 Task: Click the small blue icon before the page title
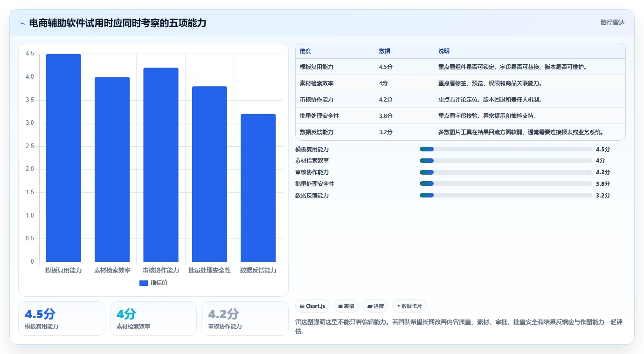[22, 23]
